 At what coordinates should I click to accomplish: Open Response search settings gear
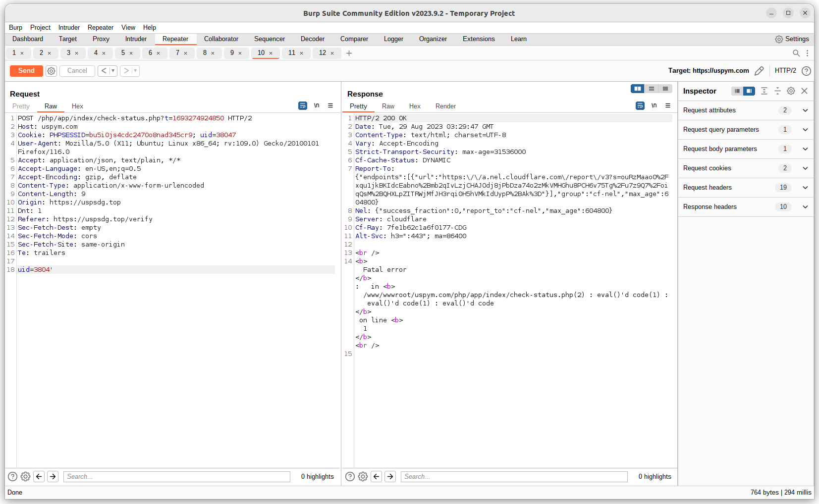pyautogui.click(x=363, y=476)
